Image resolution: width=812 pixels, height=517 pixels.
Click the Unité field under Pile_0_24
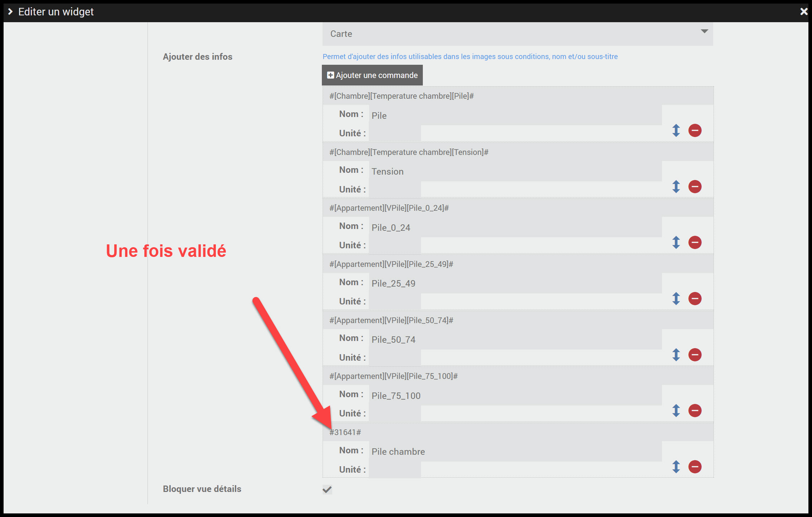coord(395,245)
